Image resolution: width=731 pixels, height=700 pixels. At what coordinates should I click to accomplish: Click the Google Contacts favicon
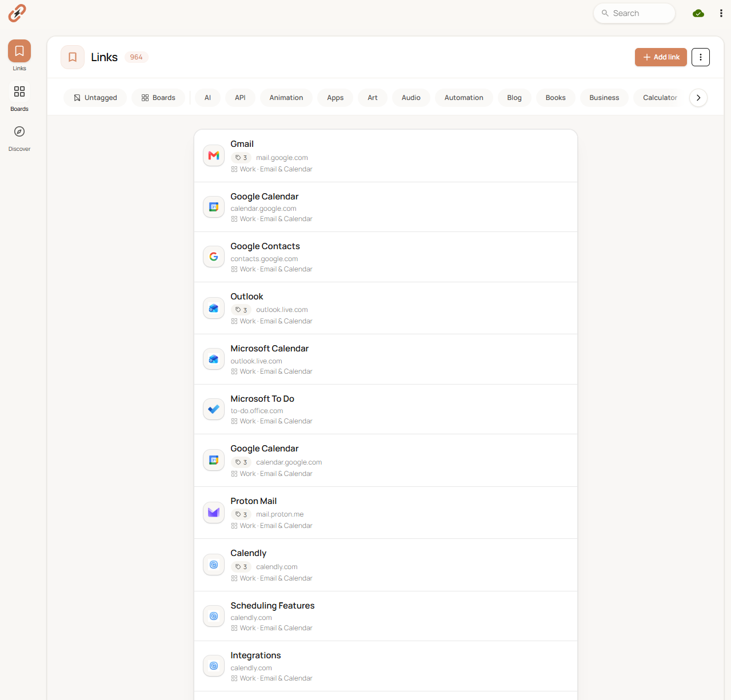tap(214, 257)
